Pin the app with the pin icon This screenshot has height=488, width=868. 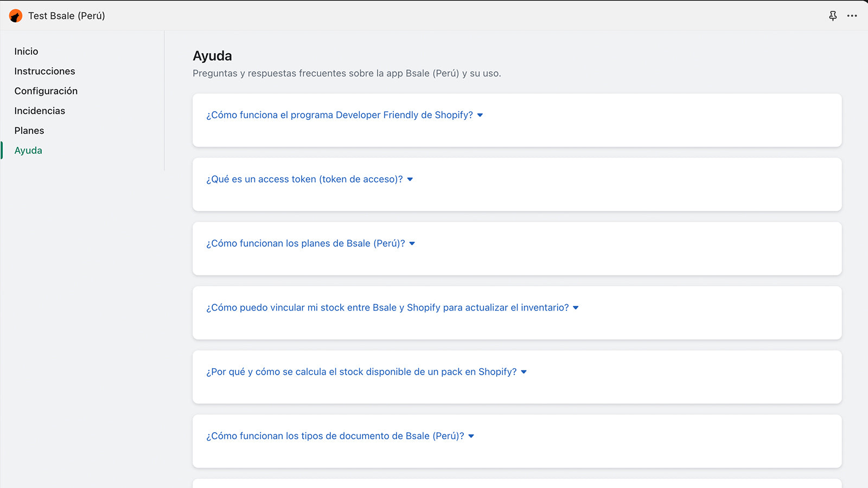click(x=833, y=16)
